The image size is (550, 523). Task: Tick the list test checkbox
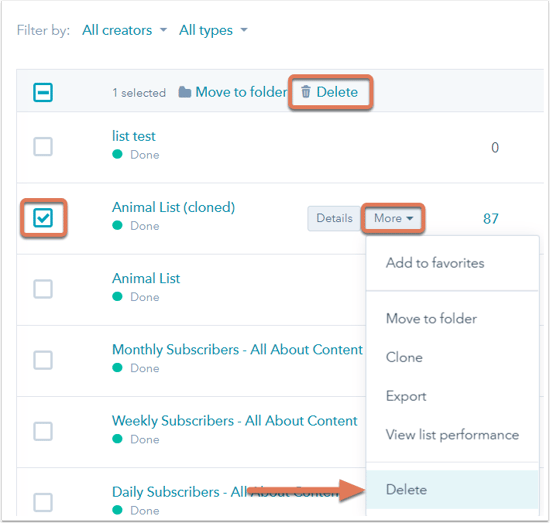[x=43, y=147]
